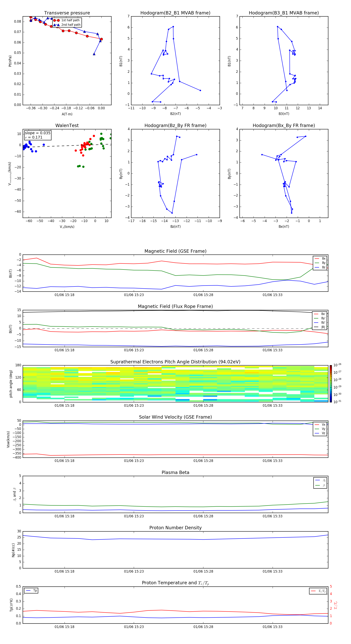This screenshot has height=644, width=351.
Task: Click the "−0.36" tick on Transverse pressure axis
Action: [x=30, y=108]
